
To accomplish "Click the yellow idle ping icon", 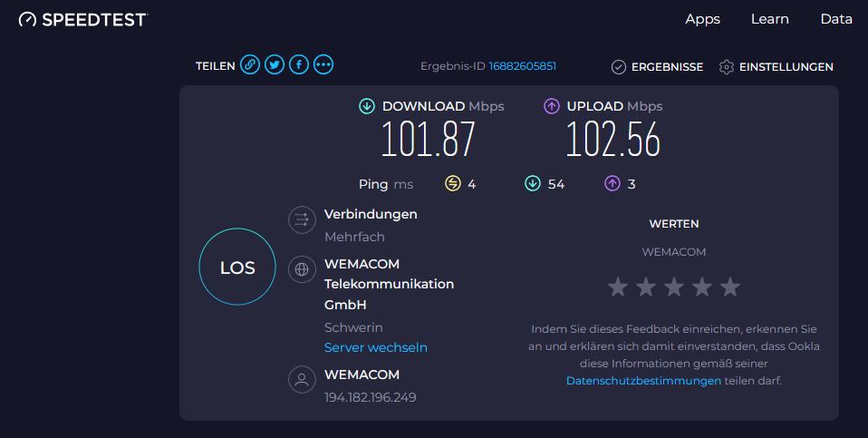I will [x=453, y=183].
